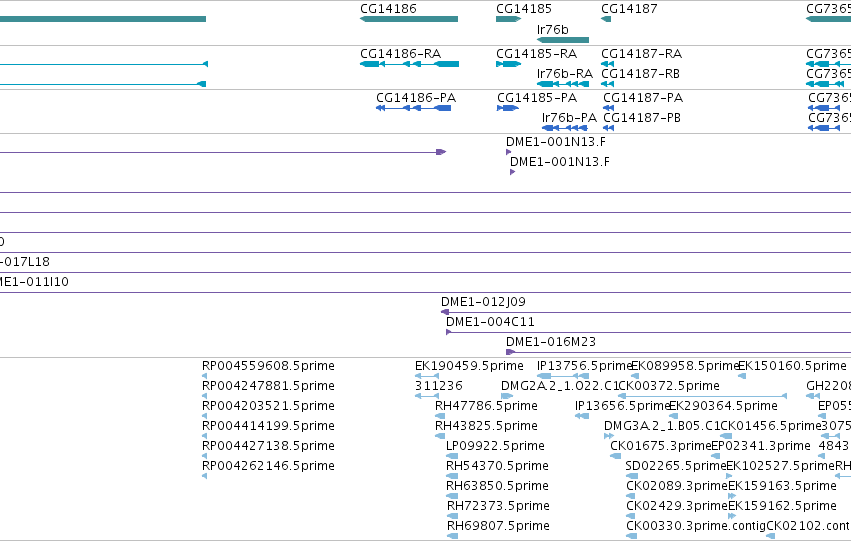Viewport: 851px width, 541px height.
Task: Click the 311236 feature label
Action: [439, 386]
